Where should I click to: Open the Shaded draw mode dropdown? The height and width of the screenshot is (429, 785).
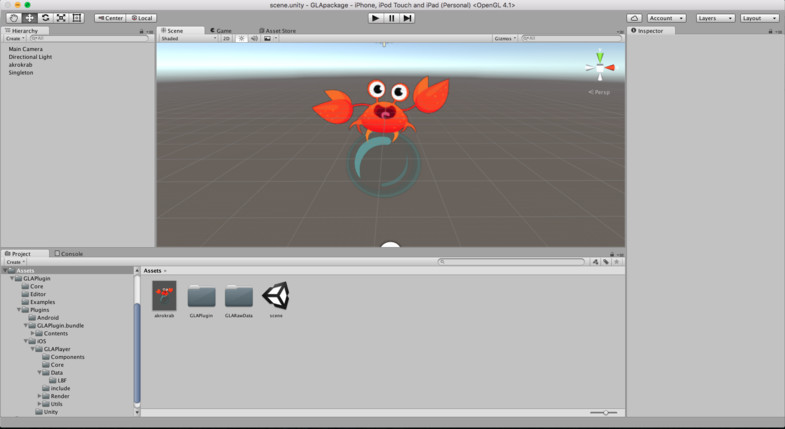tap(188, 39)
